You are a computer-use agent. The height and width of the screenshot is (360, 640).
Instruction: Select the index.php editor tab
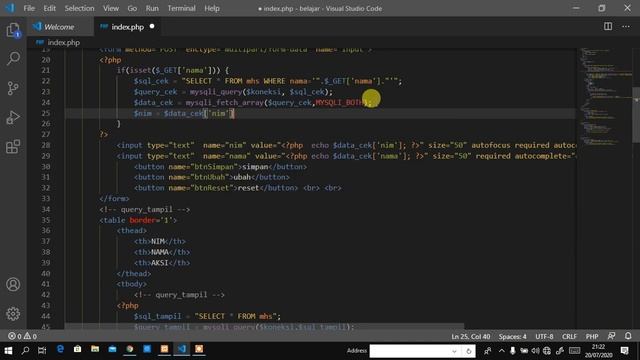point(127,27)
